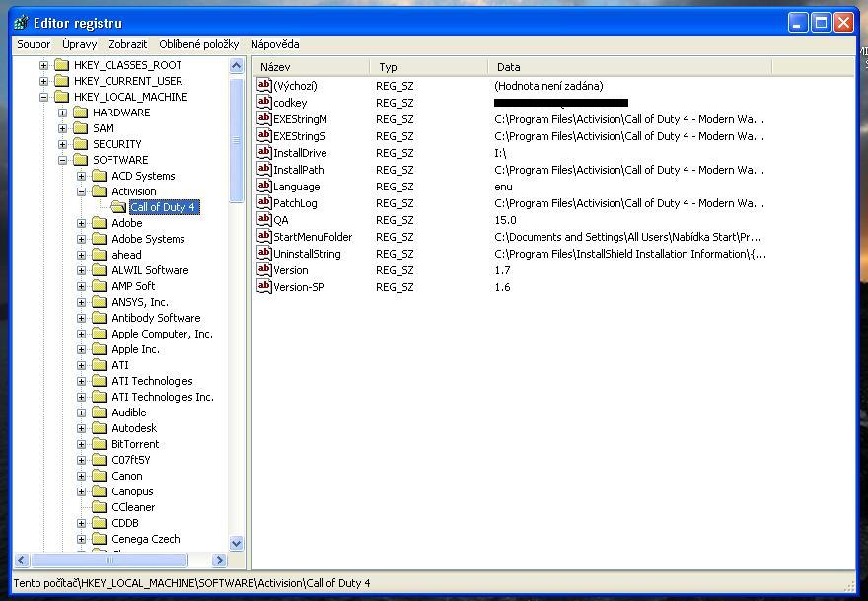
Task: Click the '15.0' QA data value
Action: pyautogui.click(x=505, y=220)
